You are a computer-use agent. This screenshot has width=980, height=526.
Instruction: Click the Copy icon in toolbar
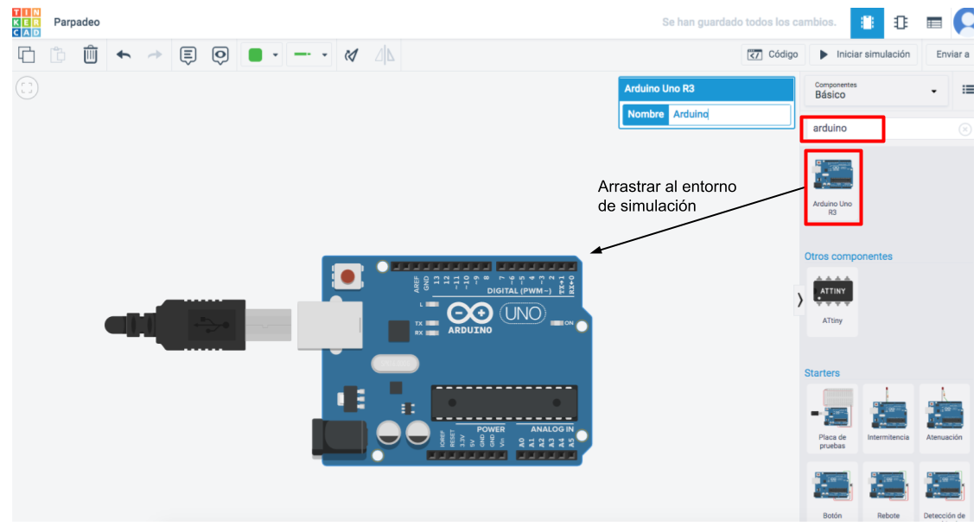point(27,55)
